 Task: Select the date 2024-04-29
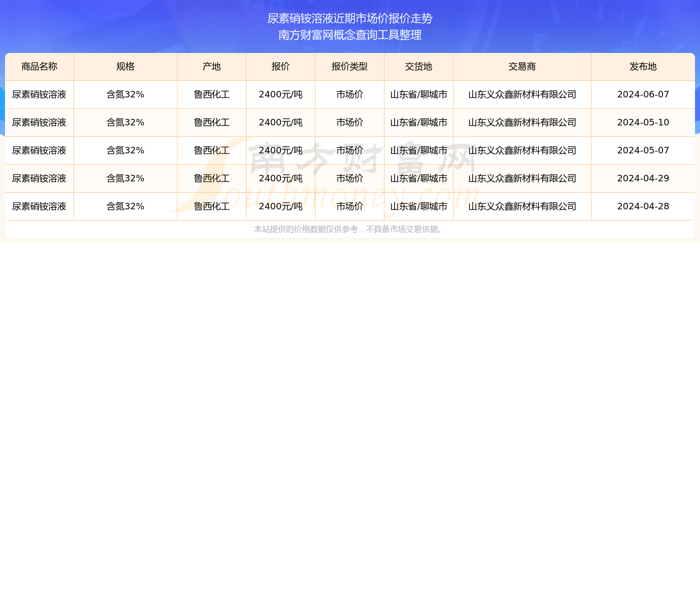coord(643,178)
